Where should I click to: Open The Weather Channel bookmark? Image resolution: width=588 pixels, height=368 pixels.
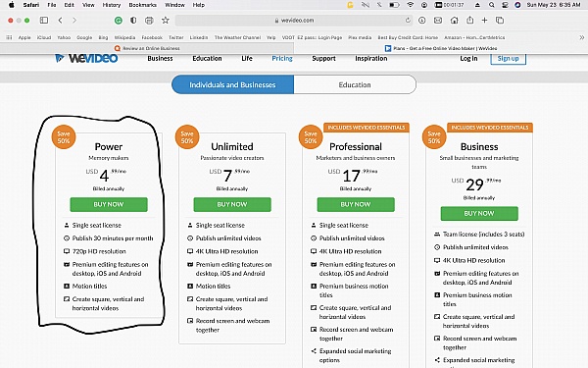click(237, 37)
